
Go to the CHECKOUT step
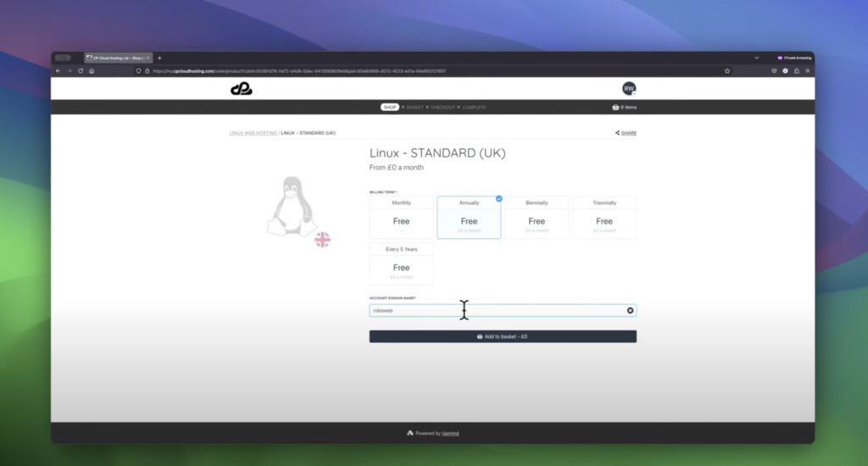pos(442,108)
